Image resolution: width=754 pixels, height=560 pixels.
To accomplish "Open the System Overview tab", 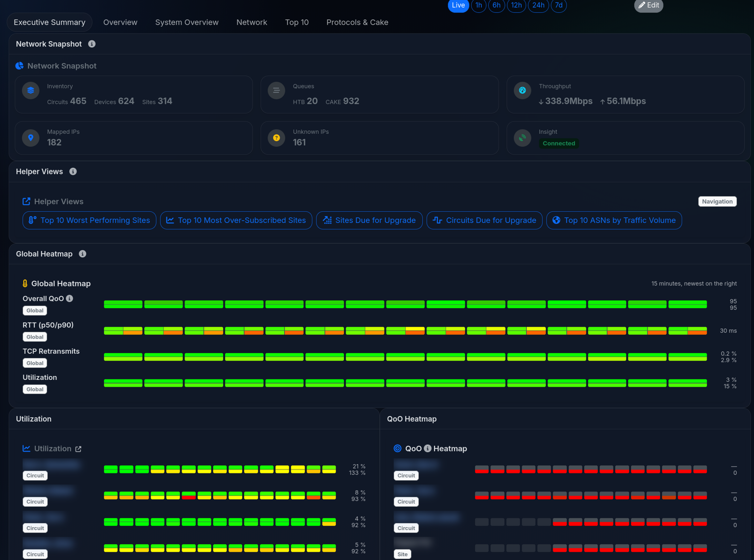I will (187, 22).
